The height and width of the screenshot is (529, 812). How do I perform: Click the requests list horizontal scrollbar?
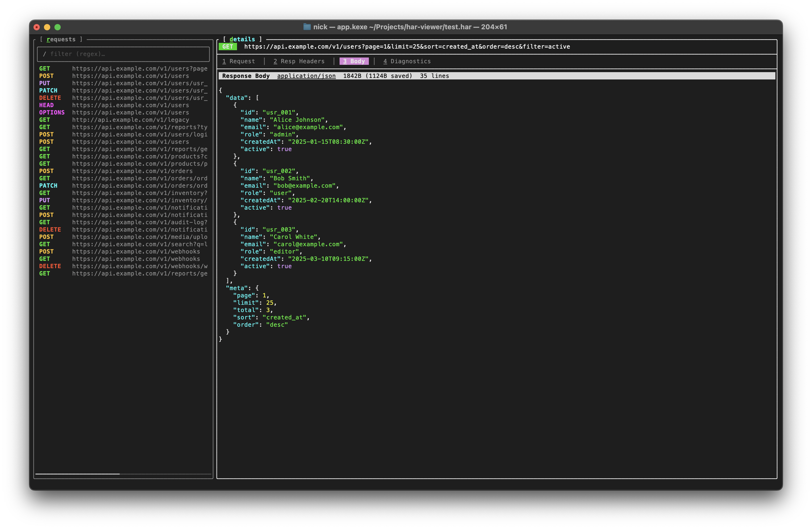(123, 474)
